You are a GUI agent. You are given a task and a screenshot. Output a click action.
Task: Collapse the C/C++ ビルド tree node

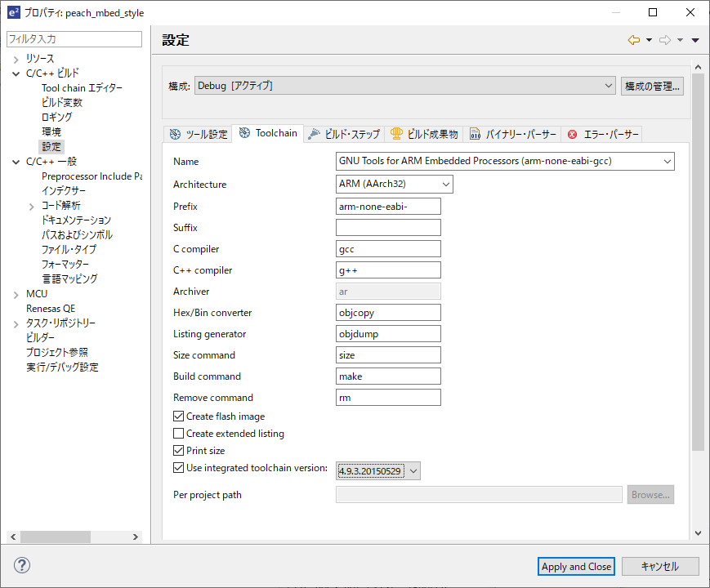point(16,73)
